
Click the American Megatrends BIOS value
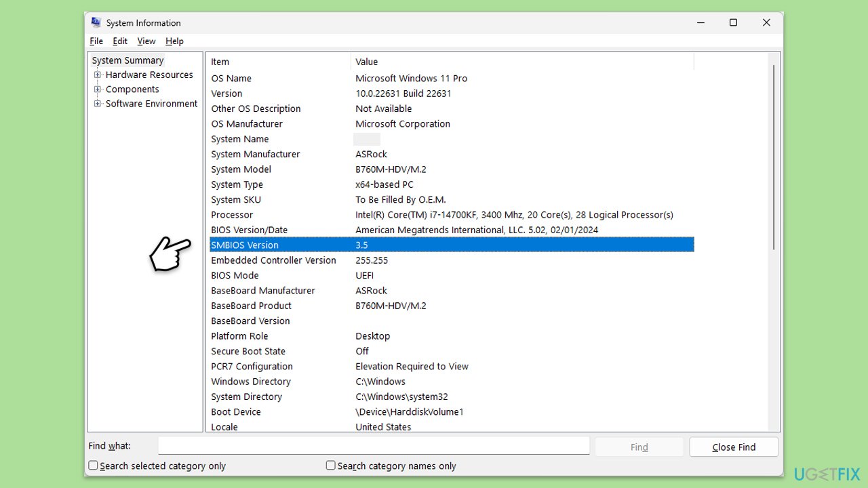[x=477, y=230]
